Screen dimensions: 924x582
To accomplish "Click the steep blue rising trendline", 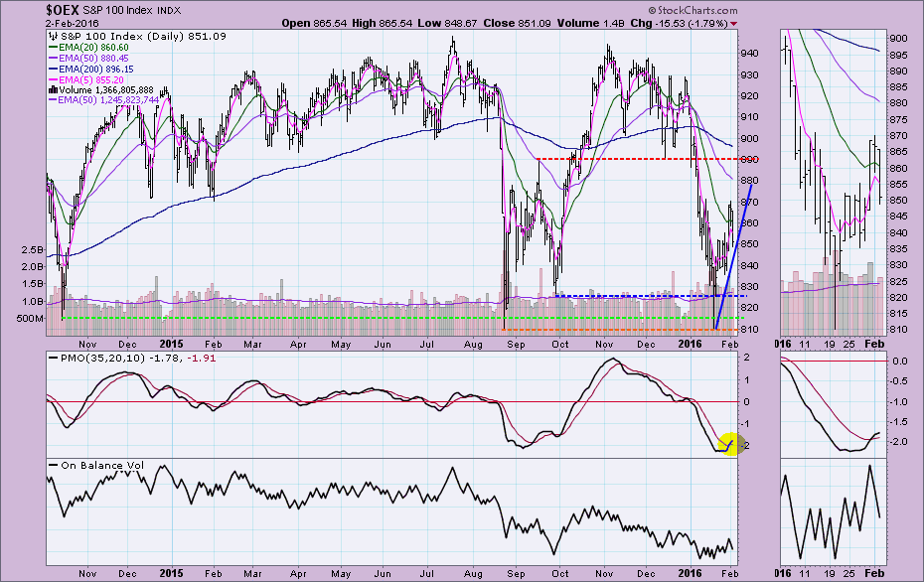I will tap(733, 257).
